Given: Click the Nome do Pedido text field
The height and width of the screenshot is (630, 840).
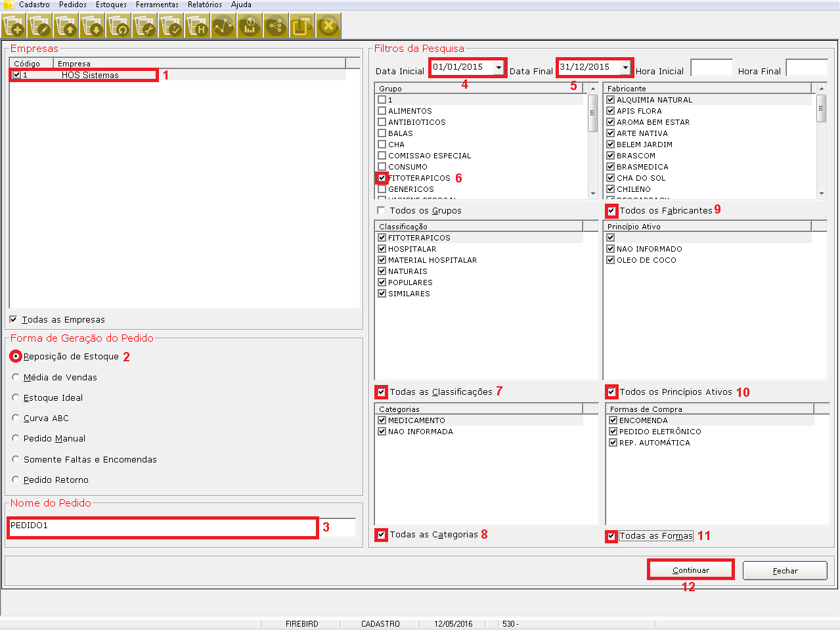Looking at the screenshot, I should point(162,527).
